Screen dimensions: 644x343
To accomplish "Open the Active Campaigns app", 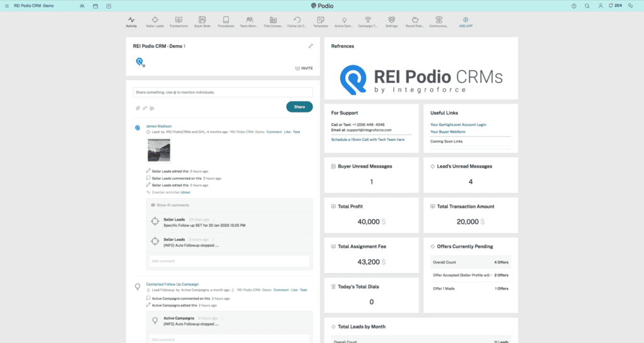I will pyautogui.click(x=344, y=22).
